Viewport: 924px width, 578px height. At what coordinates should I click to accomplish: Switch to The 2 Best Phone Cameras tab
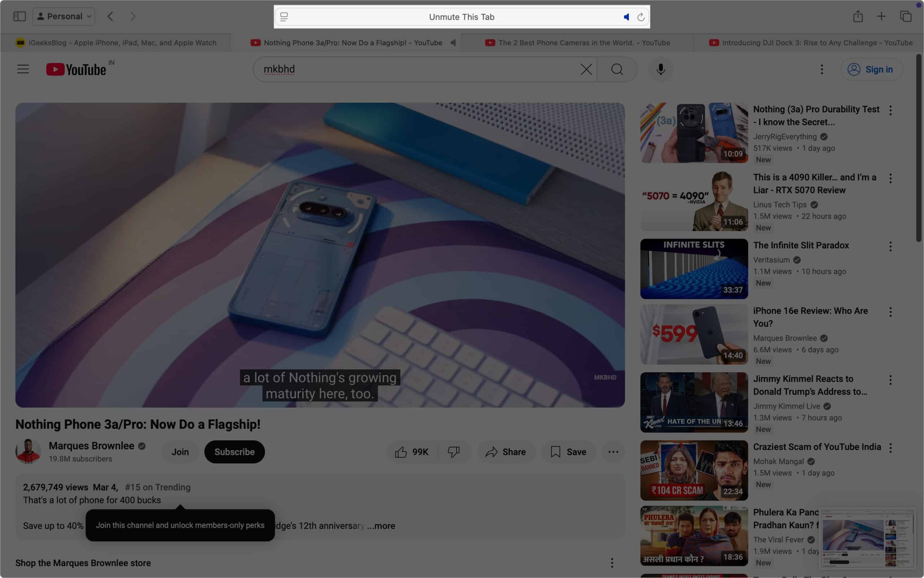(577, 43)
